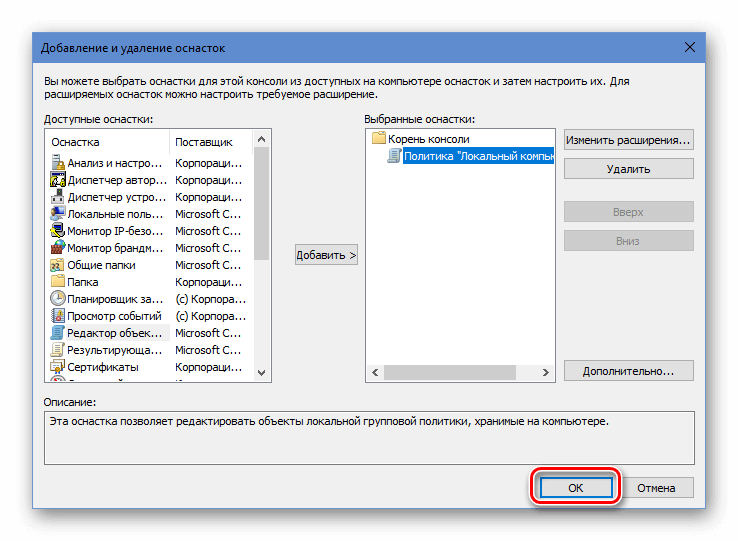The height and width of the screenshot is (541, 738).
Task: Open 'Изменить расширения...' dialog
Action: point(628,140)
